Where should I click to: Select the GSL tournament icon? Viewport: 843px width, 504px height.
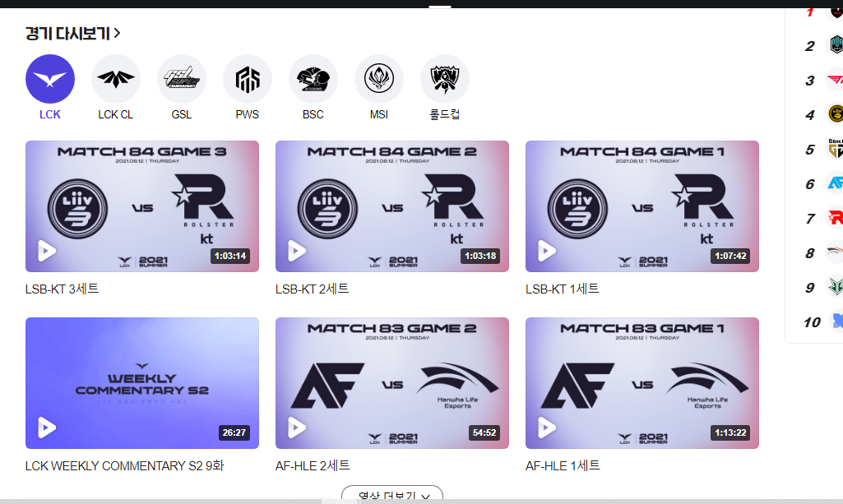tap(182, 79)
